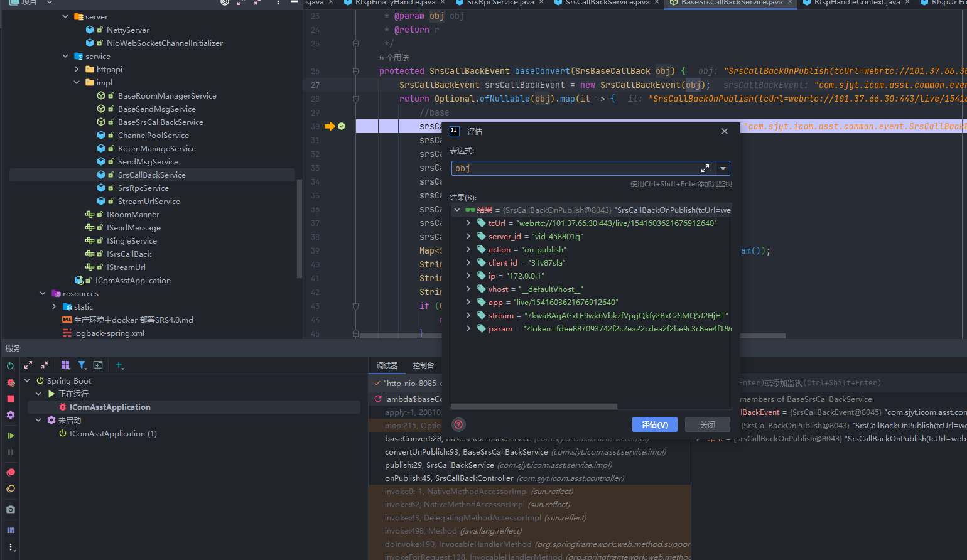Toggle the breakpoint on line 30

[x=342, y=126]
